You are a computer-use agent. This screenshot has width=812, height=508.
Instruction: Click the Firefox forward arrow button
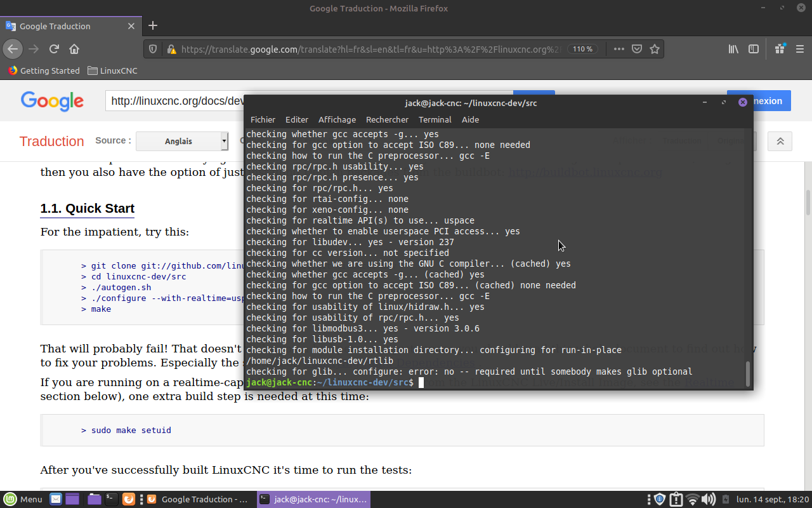(34, 49)
